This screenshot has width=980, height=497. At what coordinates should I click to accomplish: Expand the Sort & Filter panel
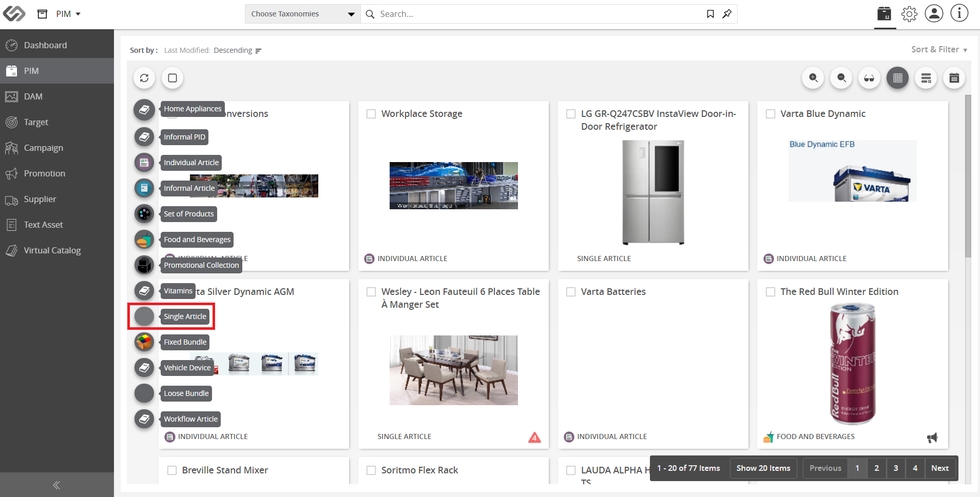[x=939, y=50]
